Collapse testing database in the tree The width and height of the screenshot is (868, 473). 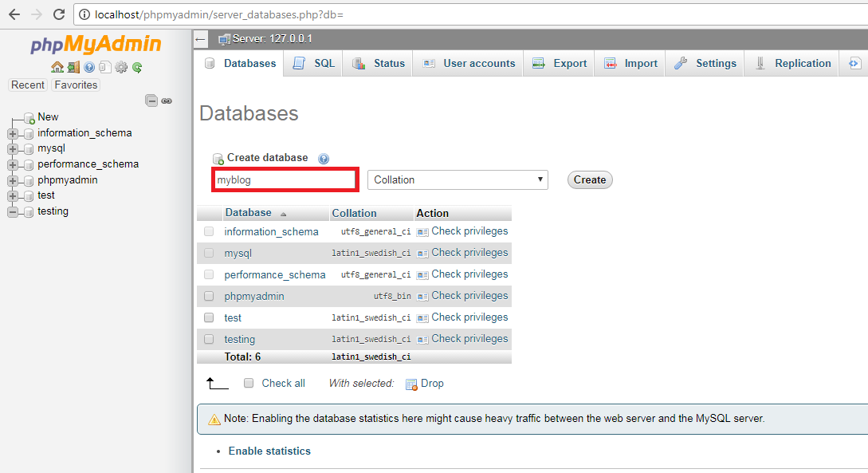tap(13, 212)
